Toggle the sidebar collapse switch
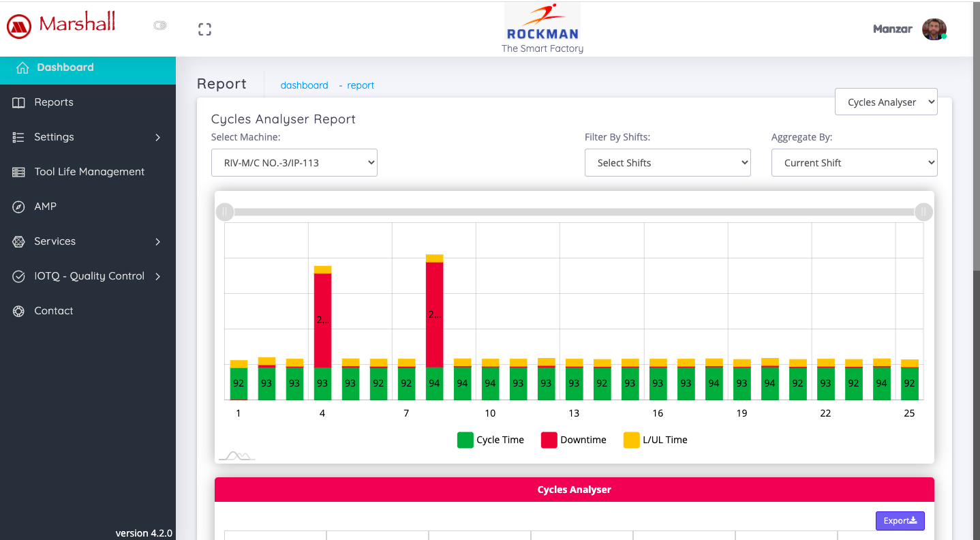Viewport: 980px width, 540px height. point(160,25)
